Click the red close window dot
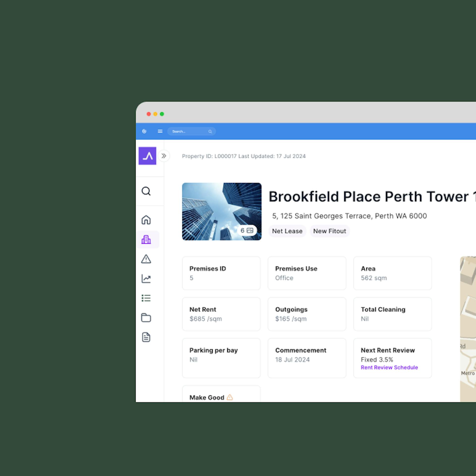This screenshot has width=476, height=476. pyautogui.click(x=149, y=114)
